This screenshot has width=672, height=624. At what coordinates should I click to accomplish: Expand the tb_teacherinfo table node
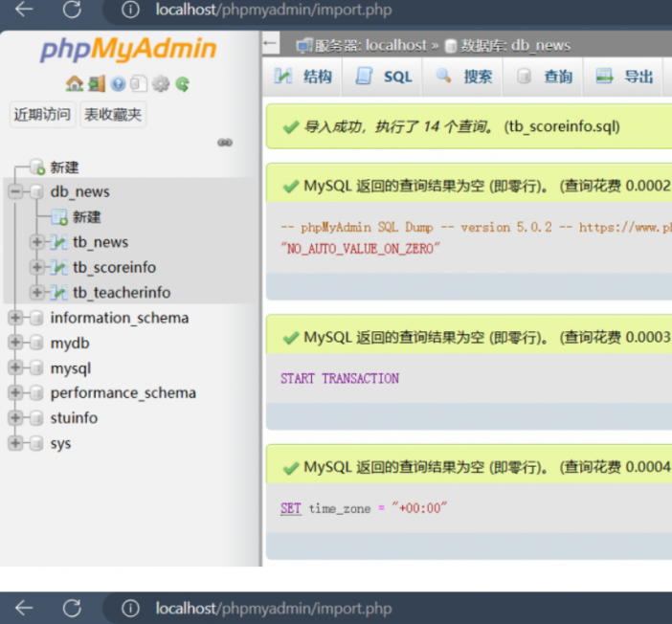click(37, 293)
